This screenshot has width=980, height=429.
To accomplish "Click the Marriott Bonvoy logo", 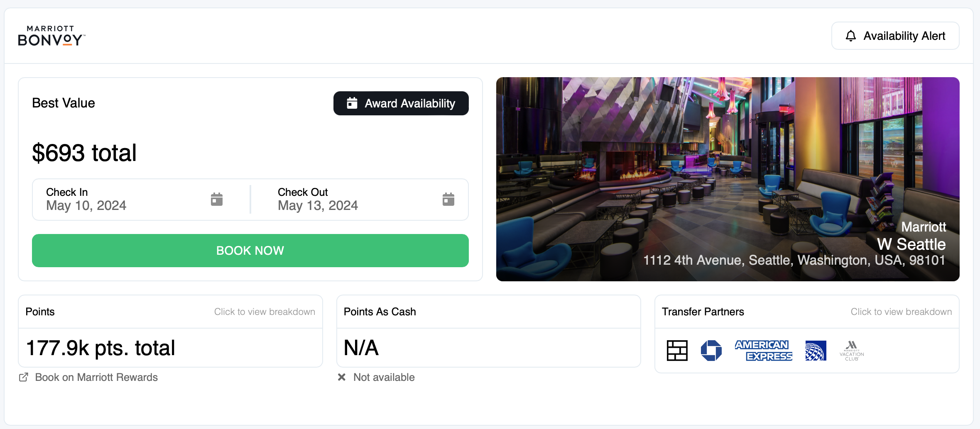I will 51,36.
